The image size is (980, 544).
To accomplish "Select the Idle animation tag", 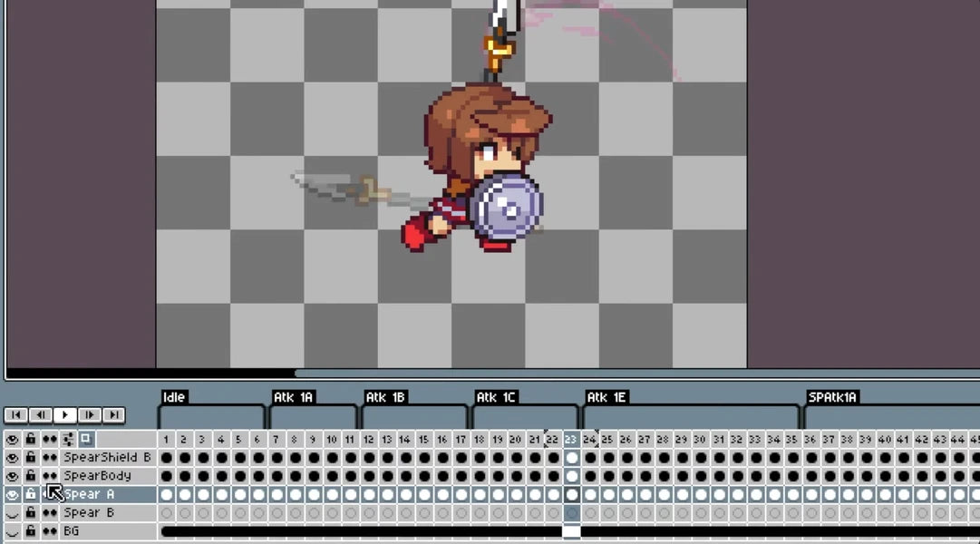I will [x=174, y=397].
